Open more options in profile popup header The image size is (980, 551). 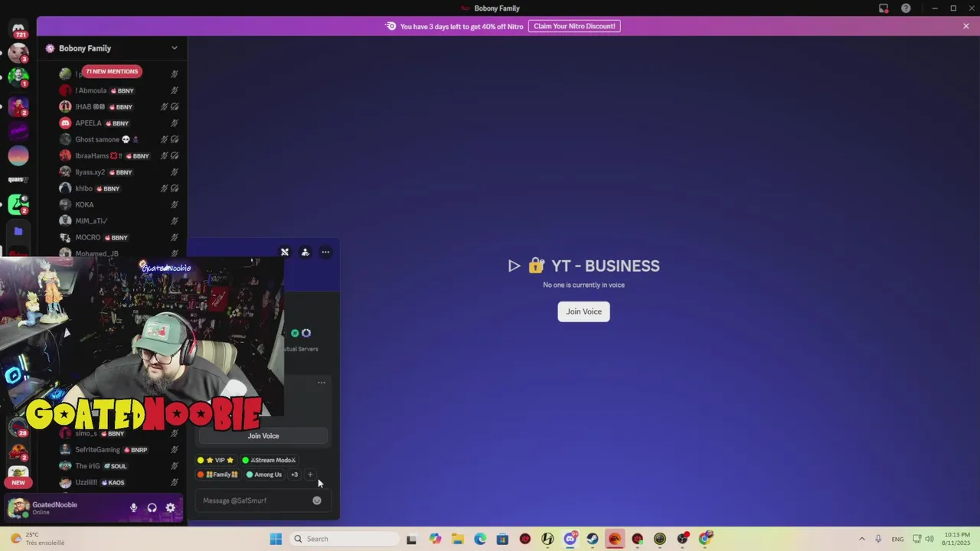(x=325, y=253)
